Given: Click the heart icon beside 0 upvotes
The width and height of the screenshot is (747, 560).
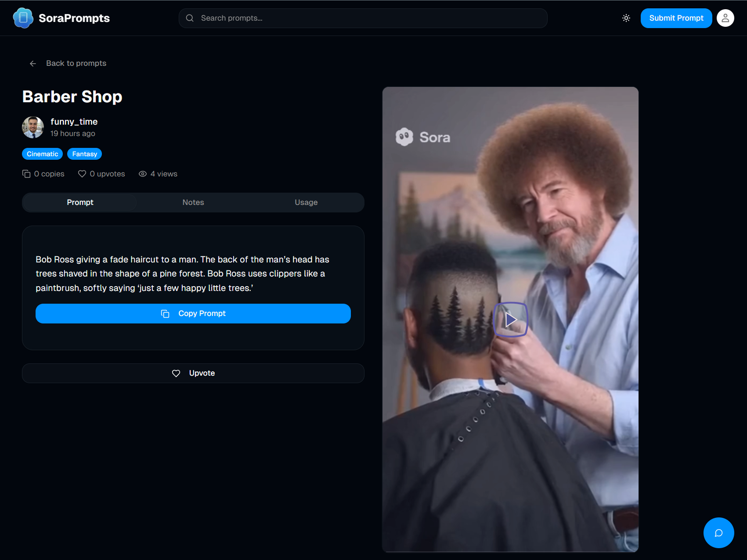Looking at the screenshot, I should click(82, 174).
